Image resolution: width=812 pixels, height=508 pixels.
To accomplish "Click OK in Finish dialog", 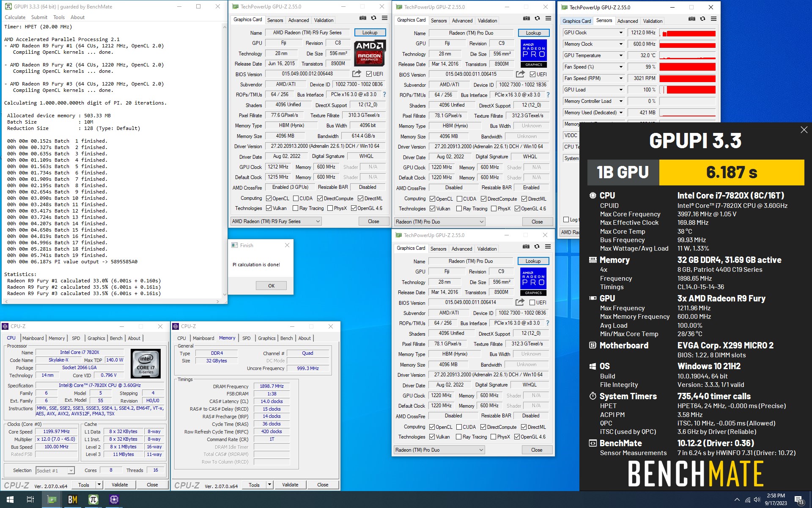I will [271, 286].
